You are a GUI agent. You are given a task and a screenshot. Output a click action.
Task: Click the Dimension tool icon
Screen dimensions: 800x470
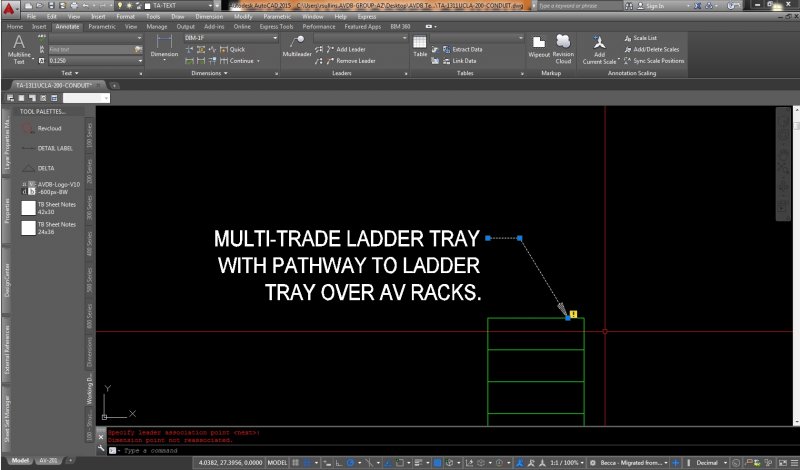[x=163, y=48]
